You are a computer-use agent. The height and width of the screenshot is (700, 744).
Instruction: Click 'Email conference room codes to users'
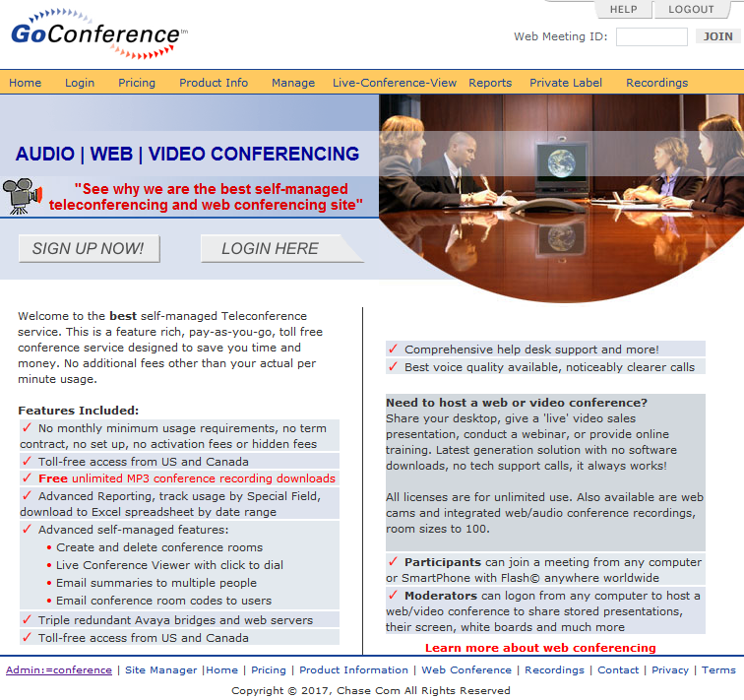pos(163,601)
